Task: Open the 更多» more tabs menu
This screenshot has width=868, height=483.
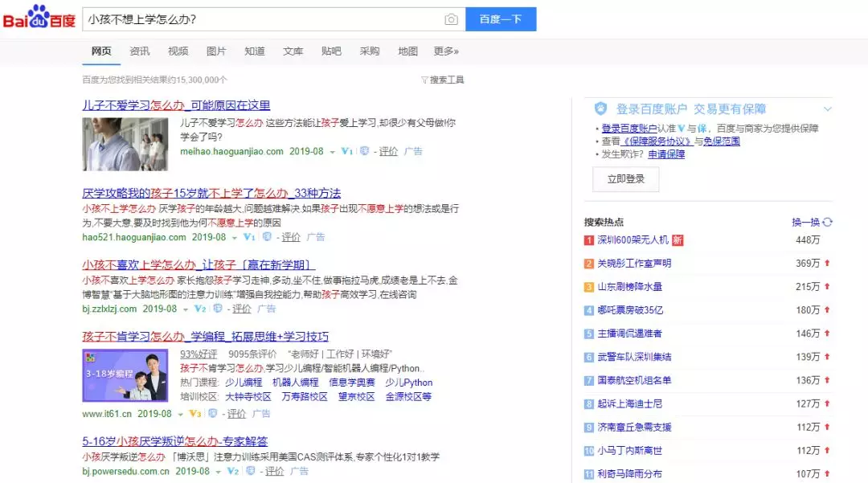Action: pyautogui.click(x=445, y=51)
